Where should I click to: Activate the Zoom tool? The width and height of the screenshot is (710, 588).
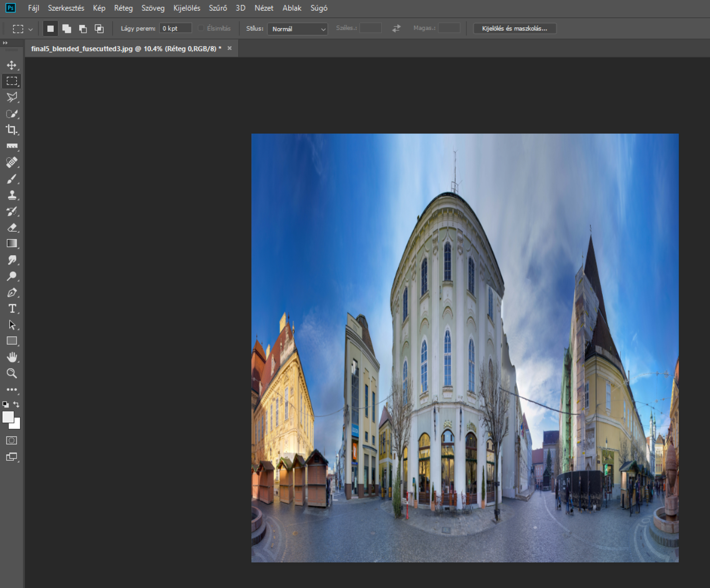(11, 373)
